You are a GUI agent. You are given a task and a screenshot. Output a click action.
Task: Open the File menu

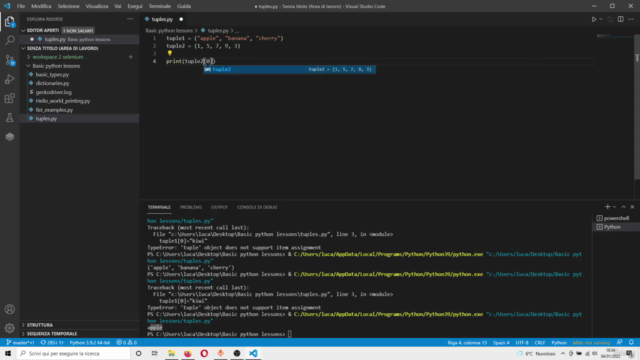click(21, 6)
